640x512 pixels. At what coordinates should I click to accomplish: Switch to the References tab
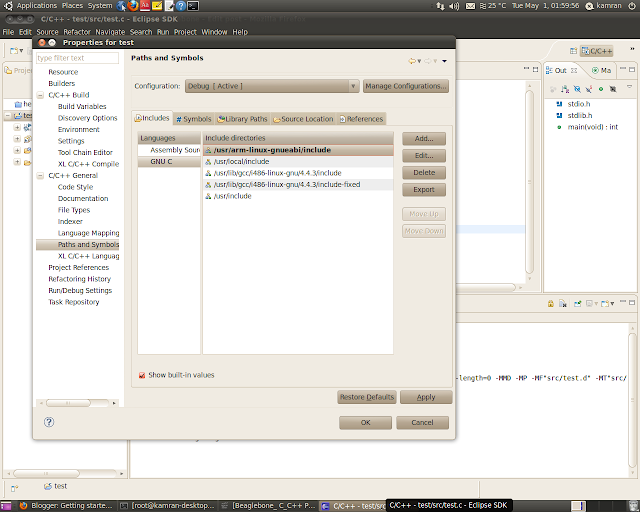pyautogui.click(x=362, y=119)
